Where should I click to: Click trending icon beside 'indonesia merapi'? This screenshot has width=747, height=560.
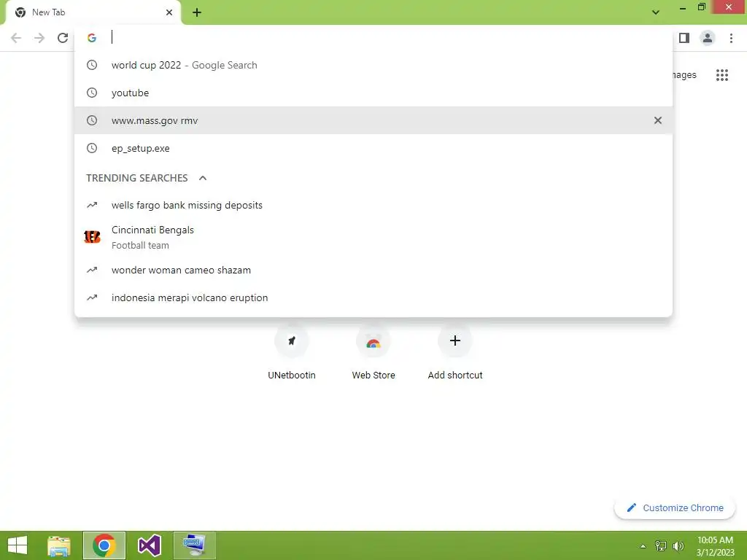pos(92,297)
